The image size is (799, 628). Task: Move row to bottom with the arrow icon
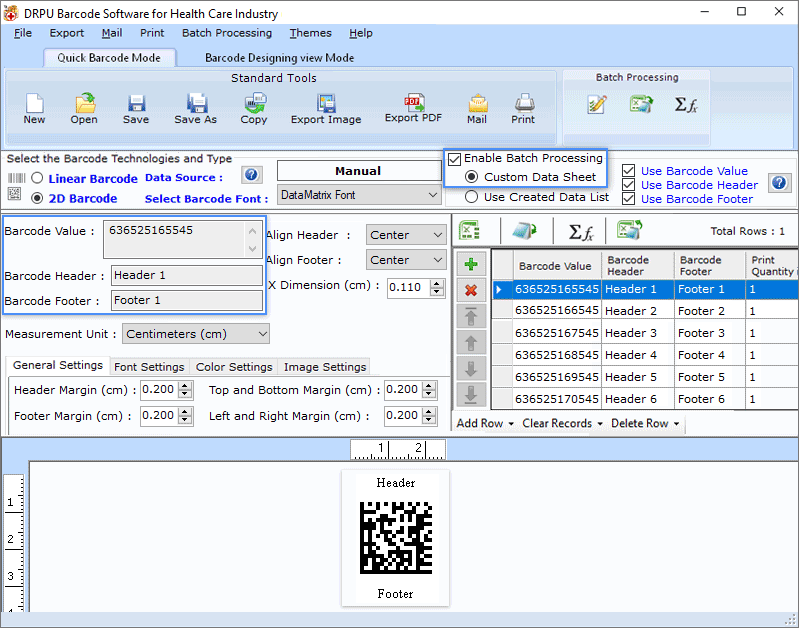coord(471,395)
